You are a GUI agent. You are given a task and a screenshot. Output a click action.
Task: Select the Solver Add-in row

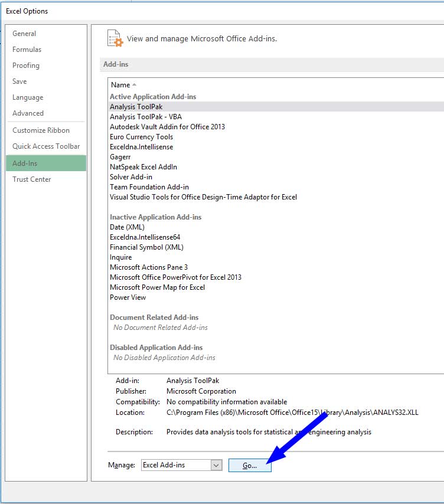pos(276,177)
